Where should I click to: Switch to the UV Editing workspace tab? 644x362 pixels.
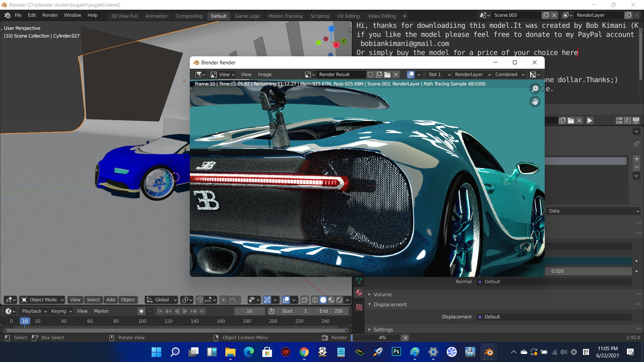pyautogui.click(x=348, y=16)
